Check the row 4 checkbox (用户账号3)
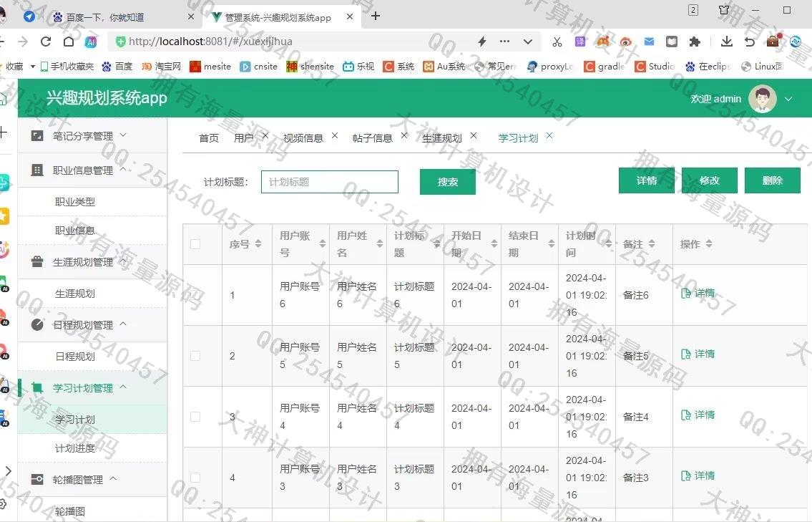812x522 pixels. (195, 478)
